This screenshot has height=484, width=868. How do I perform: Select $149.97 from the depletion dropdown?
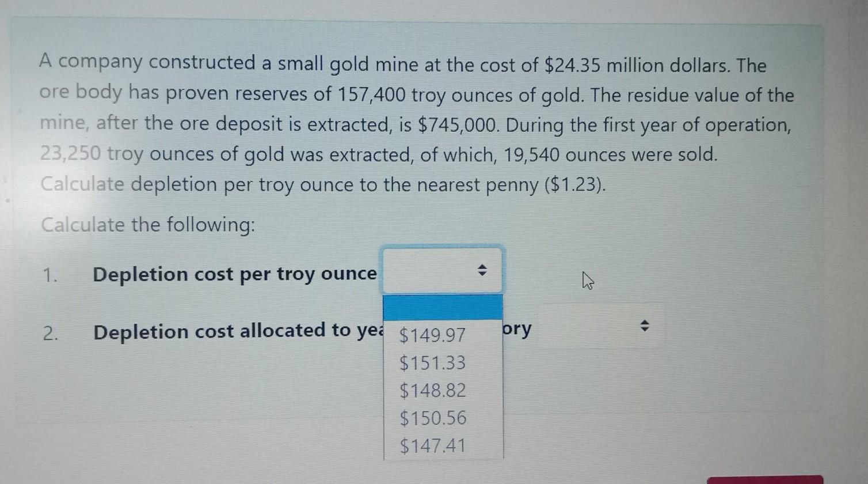(x=431, y=335)
